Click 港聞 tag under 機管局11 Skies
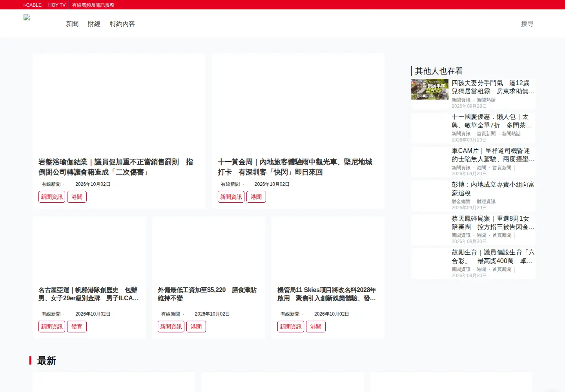The height and width of the screenshot is (392, 565). [316, 327]
